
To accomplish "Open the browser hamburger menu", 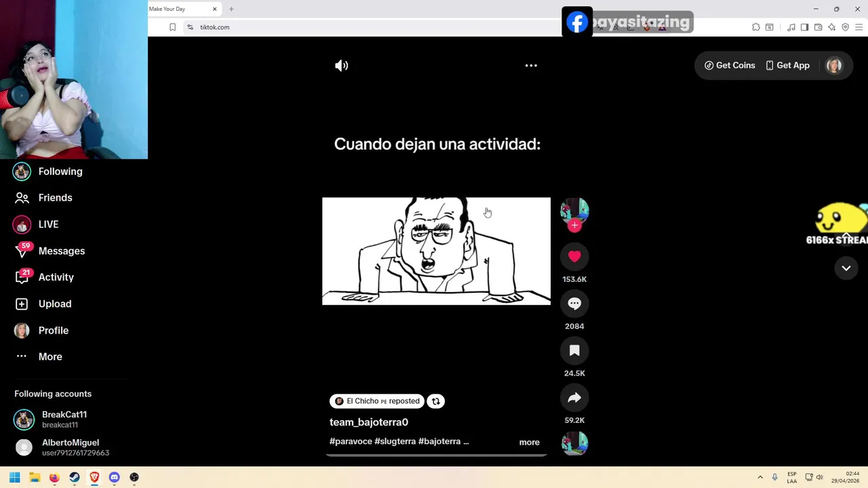I will tap(859, 27).
